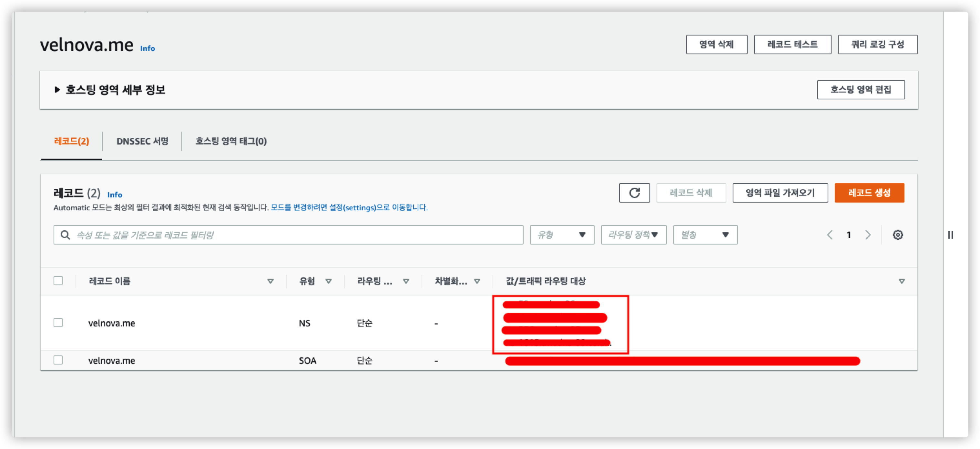Click the refresh records icon button

click(x=634, y=193)
